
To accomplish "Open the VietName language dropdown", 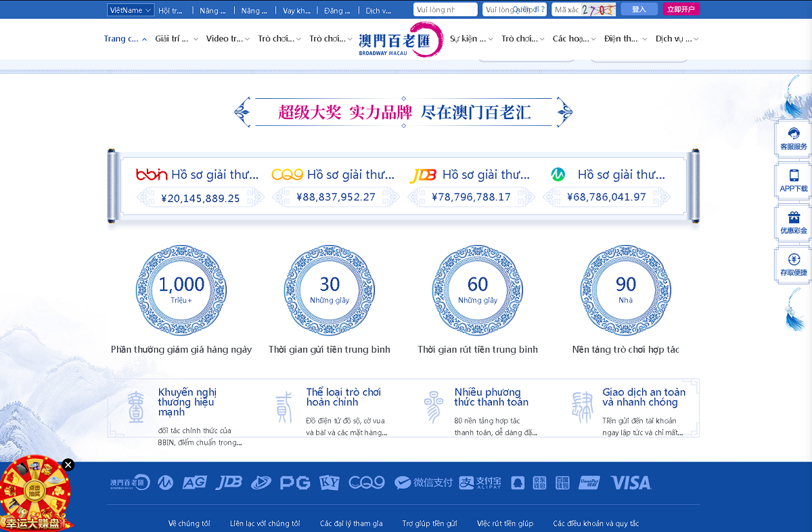I will tap(130, 9).
